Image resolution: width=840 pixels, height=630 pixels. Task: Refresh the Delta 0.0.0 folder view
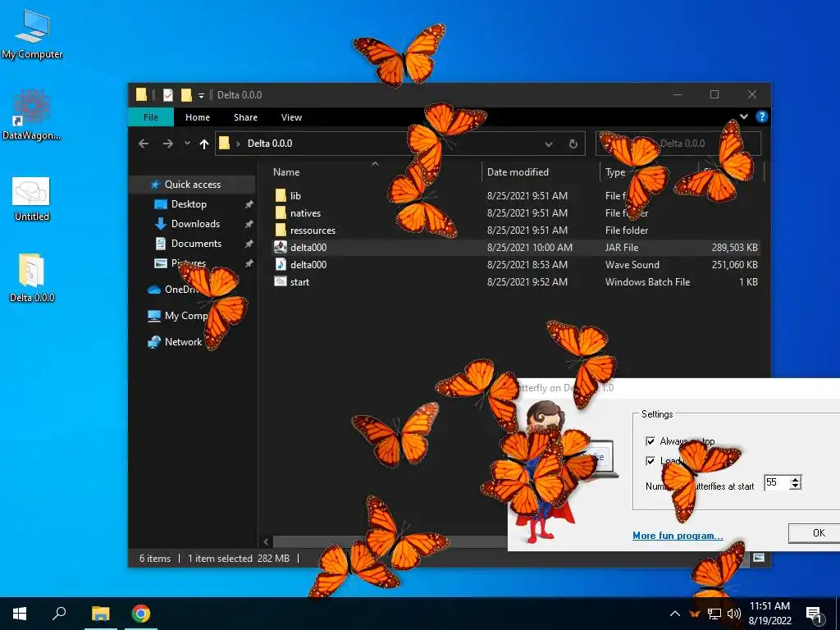(573, 144)
